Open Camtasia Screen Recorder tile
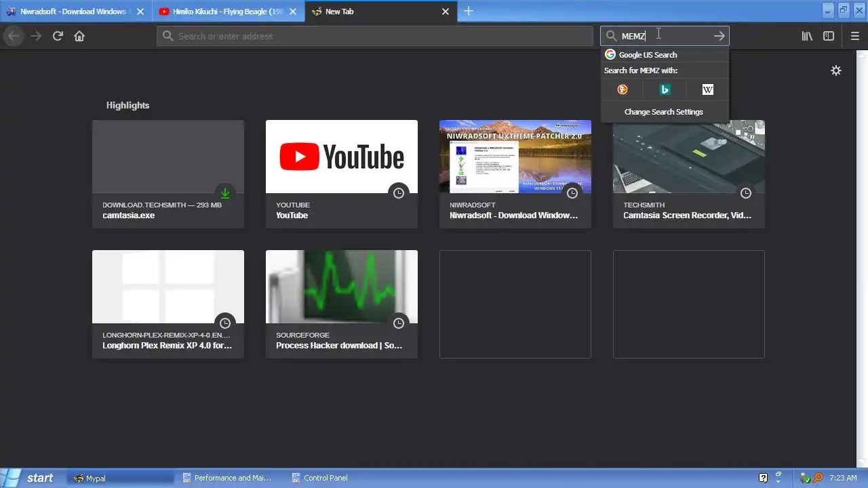The height and width of the screenshot is (488, 868). coord(689,174)
